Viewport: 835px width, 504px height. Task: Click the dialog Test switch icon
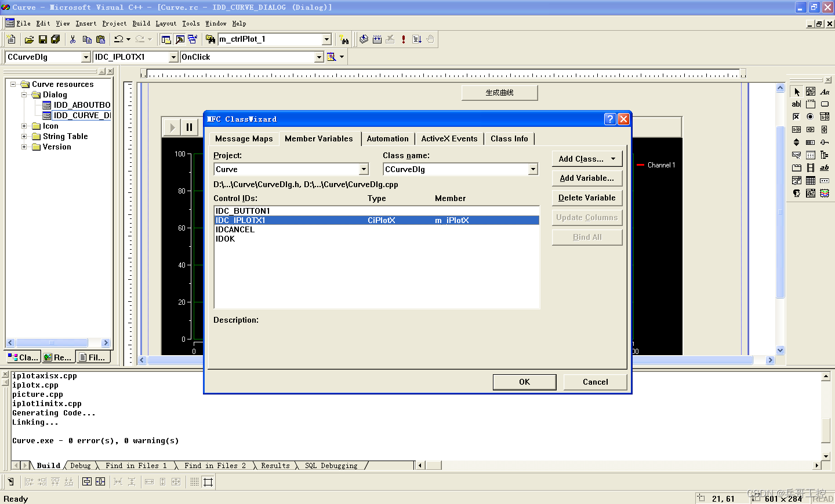point(10,482)
